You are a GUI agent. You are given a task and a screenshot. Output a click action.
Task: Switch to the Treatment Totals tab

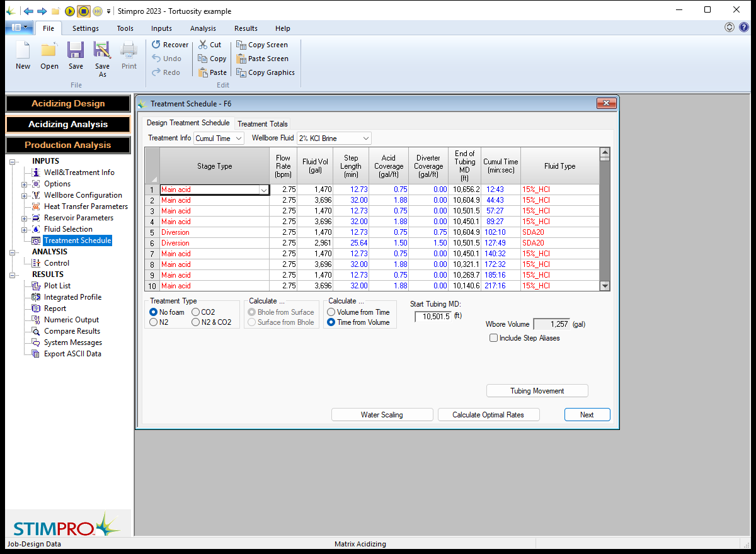click(263, 123)
